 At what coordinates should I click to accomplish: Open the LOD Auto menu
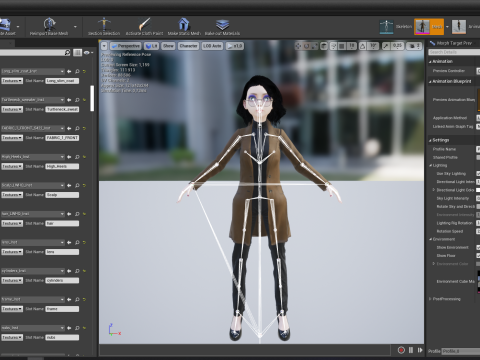point(212,46)
